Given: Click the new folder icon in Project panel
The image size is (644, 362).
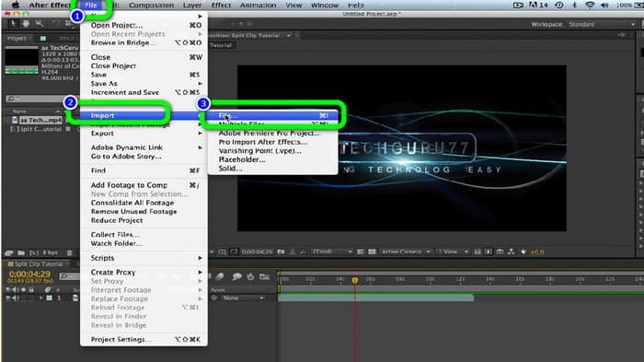Looking at the screenshot, I should (21, 252).
